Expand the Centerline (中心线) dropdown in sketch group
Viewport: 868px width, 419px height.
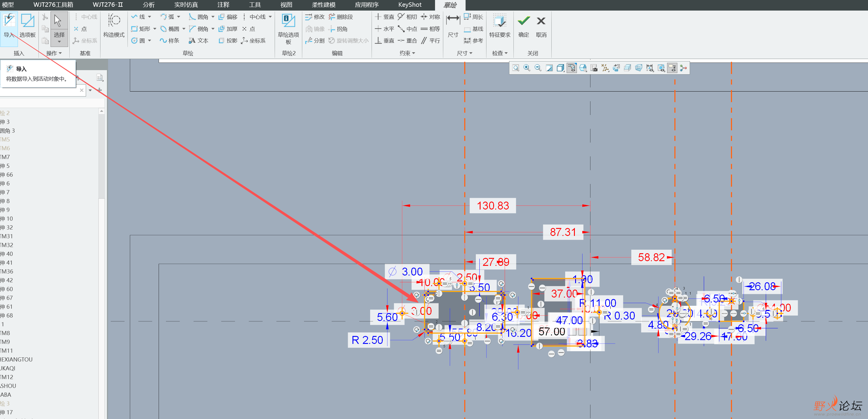(270, 17)
